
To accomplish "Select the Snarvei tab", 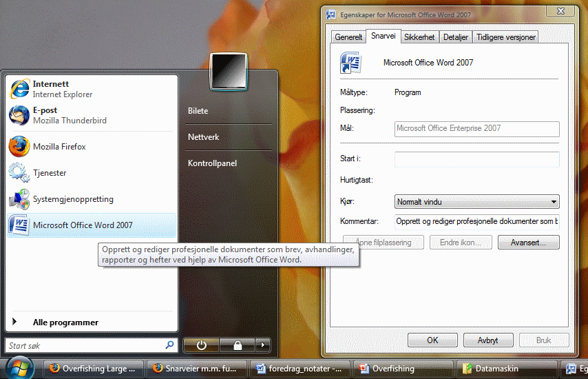I will [384, 36].
